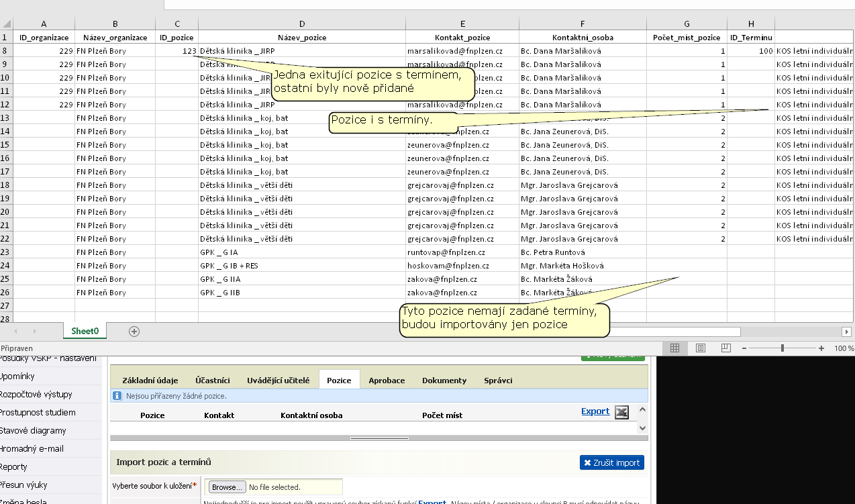Select the Pozice tab
The image size is (855, 504).
click(340, 380)
